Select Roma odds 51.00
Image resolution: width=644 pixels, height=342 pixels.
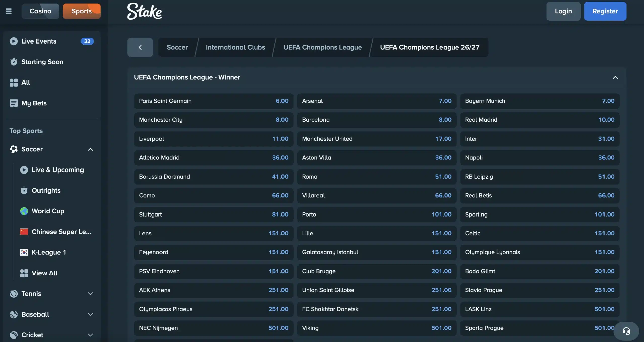(377, 177)
